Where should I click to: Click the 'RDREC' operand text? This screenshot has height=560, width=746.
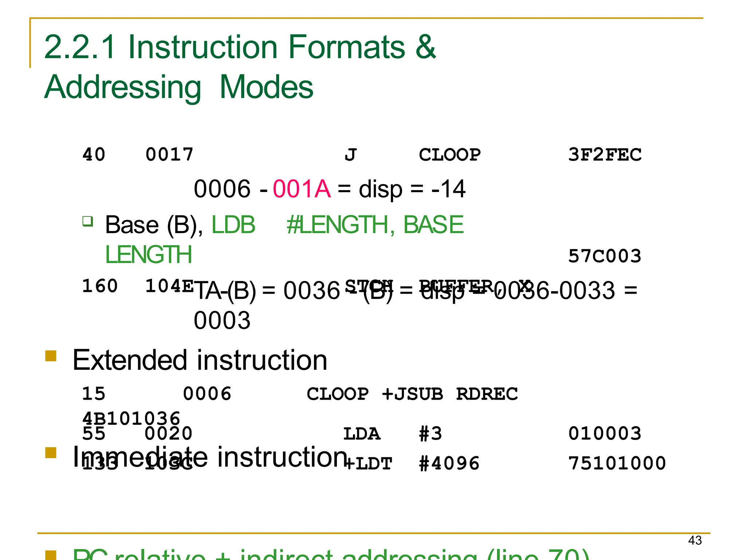coord(487,394)
